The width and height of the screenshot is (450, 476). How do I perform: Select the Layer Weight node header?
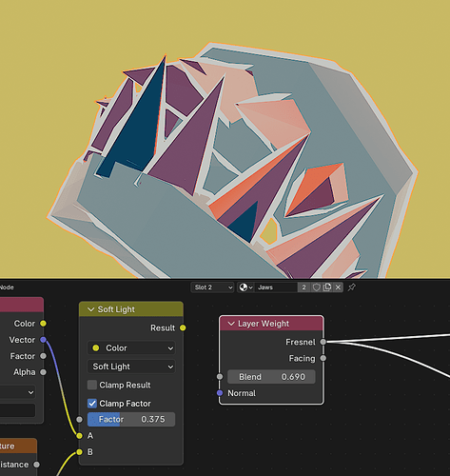tap(271, 324)
